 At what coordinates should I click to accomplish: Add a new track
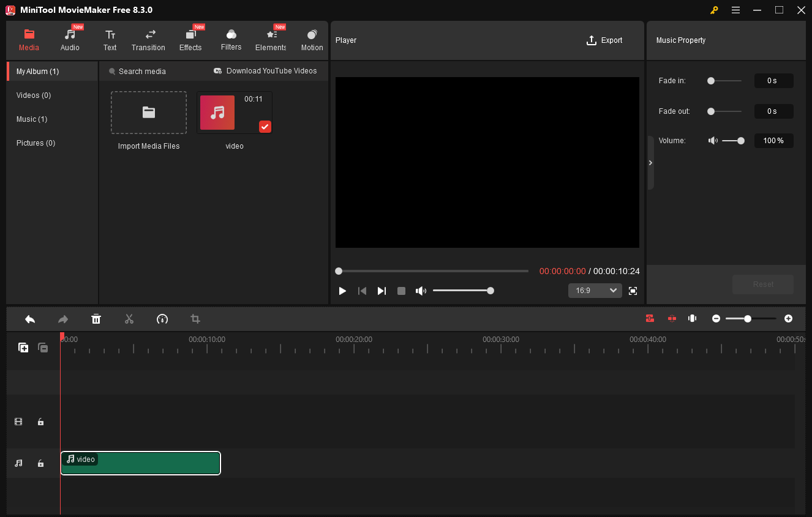23,348
